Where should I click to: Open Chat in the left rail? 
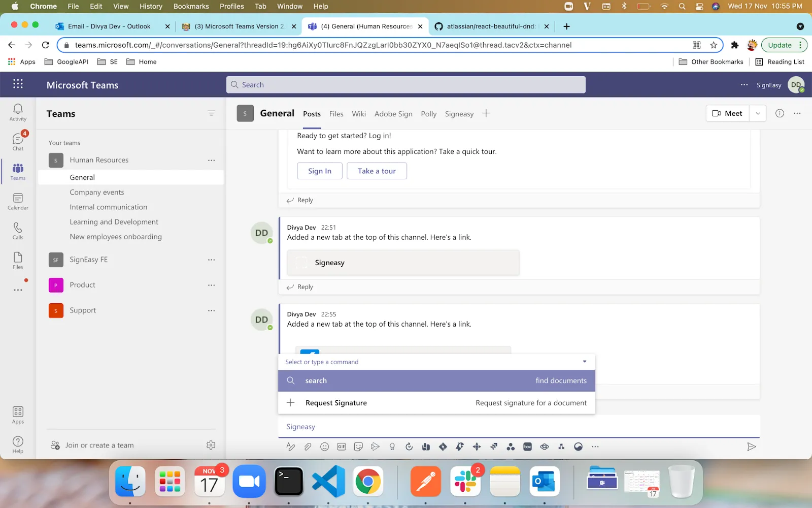coord(18,142)
